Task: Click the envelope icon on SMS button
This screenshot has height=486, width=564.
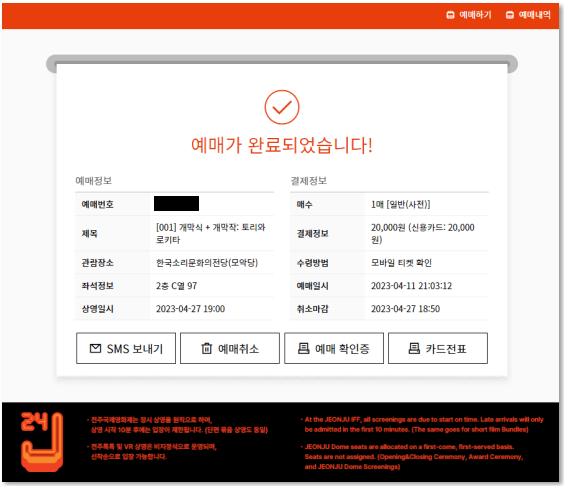Action: [x=95, y=348]
